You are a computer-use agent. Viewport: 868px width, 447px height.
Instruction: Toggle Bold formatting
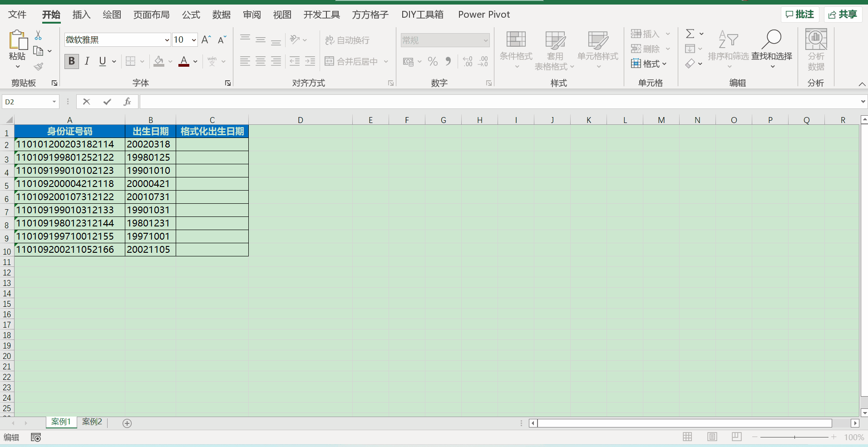[71, 61]
